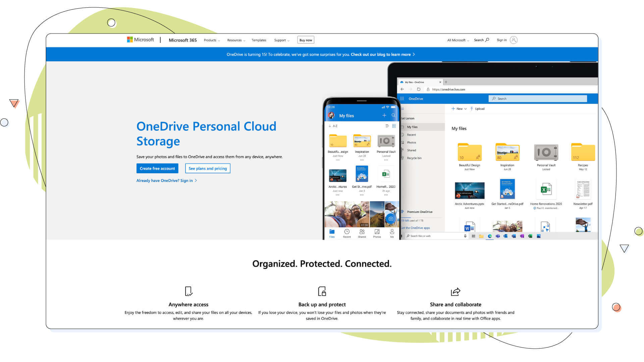Expand the Resources dropdown menu
The width and height of the screenshot is (644, 362).
[x=236, y=40]
